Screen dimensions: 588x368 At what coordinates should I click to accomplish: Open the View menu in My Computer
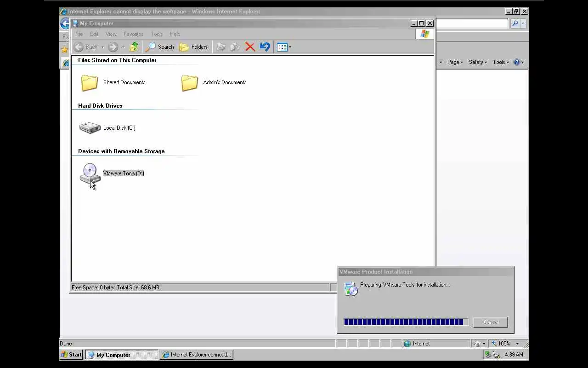(111, 34)
